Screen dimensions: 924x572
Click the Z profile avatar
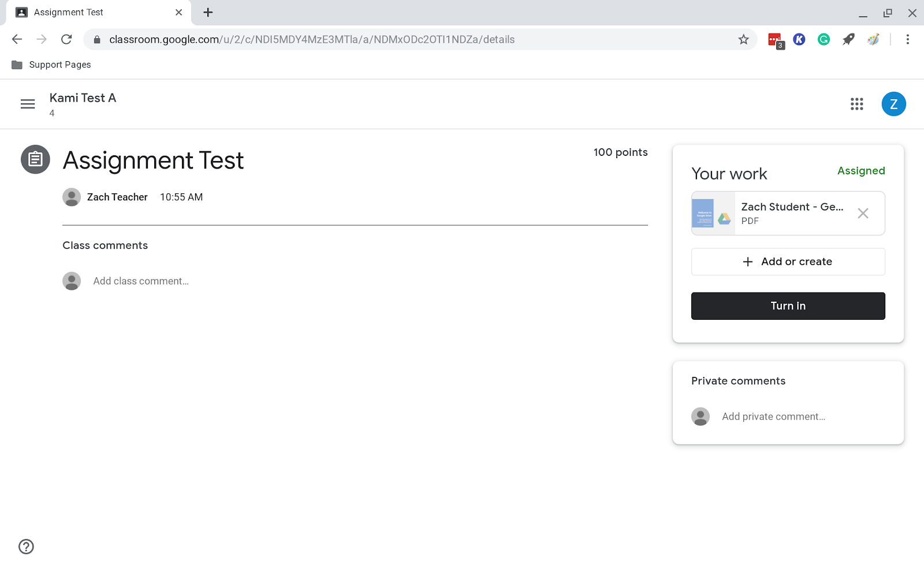coord(893,104)
